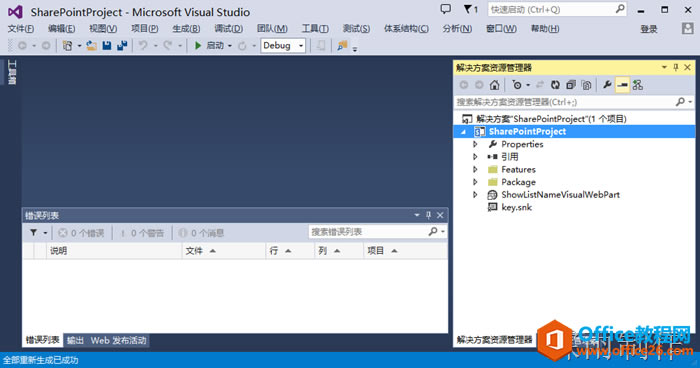Open the 工具(T) tools menu

[315, 29]
